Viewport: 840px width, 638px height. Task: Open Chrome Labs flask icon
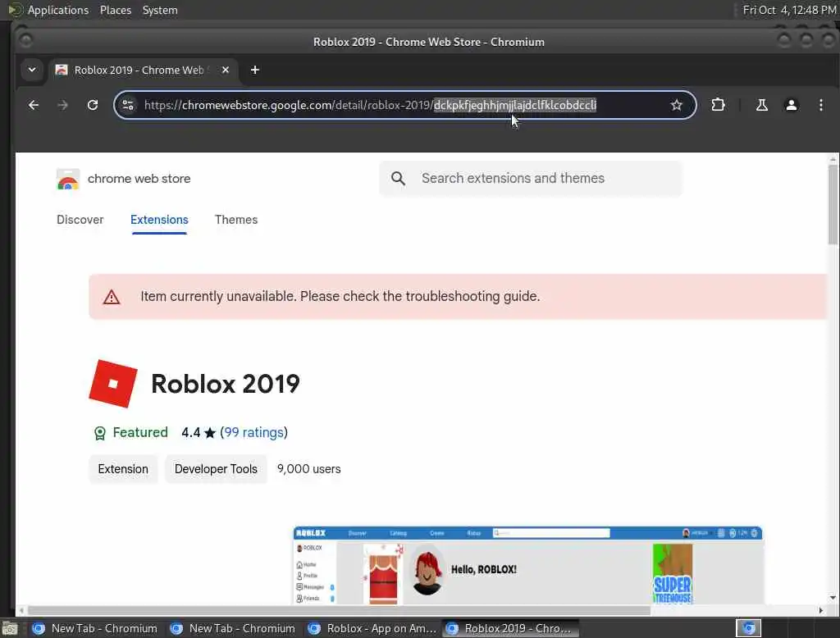pos(761,105)
